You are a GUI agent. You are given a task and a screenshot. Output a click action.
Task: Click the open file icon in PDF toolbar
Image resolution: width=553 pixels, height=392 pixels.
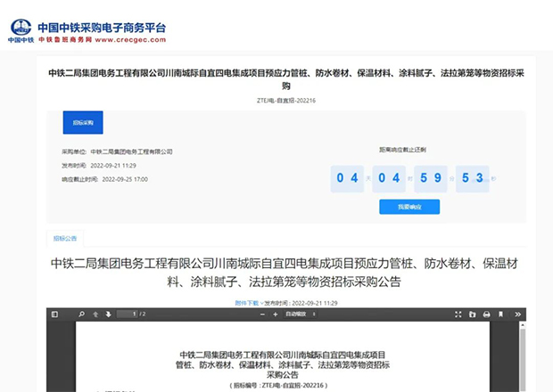click(472, 314)
